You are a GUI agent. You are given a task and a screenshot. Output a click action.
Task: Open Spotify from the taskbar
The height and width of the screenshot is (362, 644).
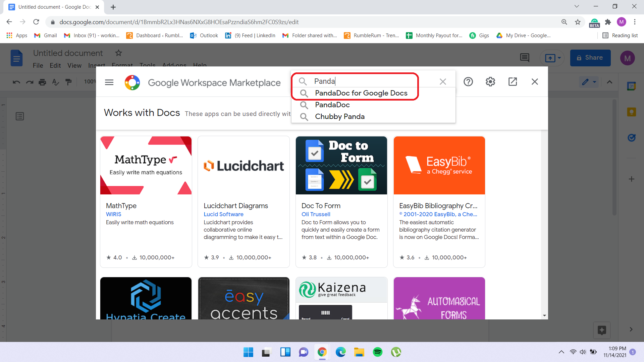[x=377, y=352]
